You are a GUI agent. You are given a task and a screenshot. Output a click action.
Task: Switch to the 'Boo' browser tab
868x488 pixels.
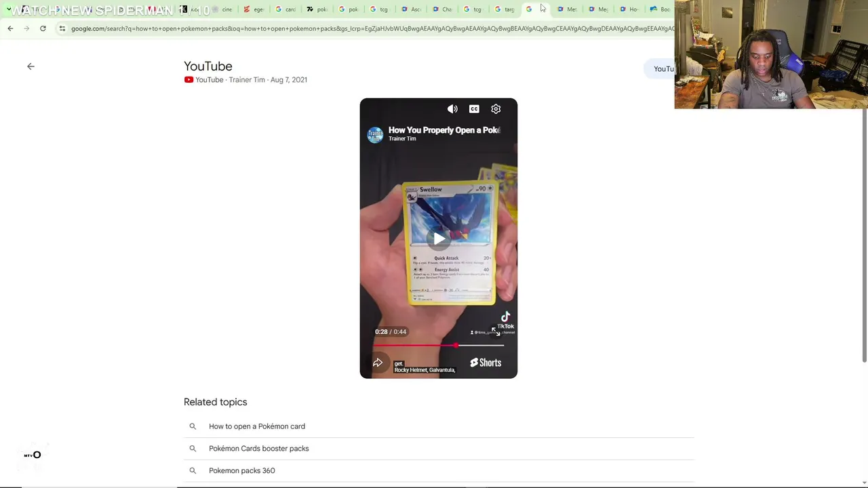[x=660, y=9]
